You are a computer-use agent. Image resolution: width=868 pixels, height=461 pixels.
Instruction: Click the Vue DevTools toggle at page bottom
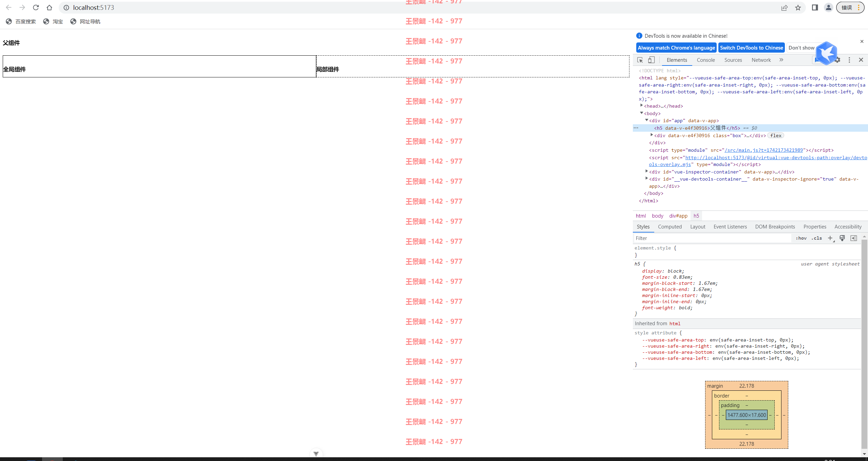316,454
